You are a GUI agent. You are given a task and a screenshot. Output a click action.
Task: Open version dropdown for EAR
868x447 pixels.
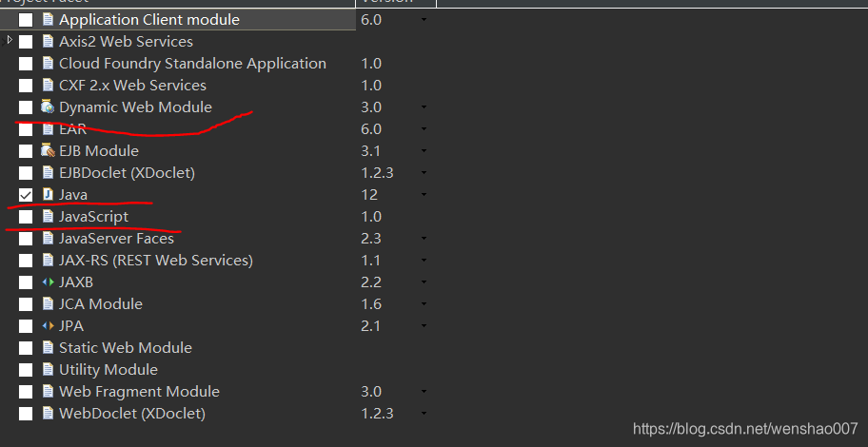click(x=424, y=129)
